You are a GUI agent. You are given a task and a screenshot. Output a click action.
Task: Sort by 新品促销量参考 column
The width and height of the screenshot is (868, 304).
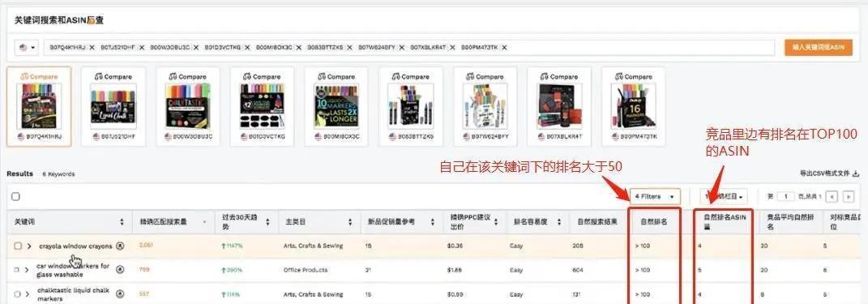pos(432,222)
